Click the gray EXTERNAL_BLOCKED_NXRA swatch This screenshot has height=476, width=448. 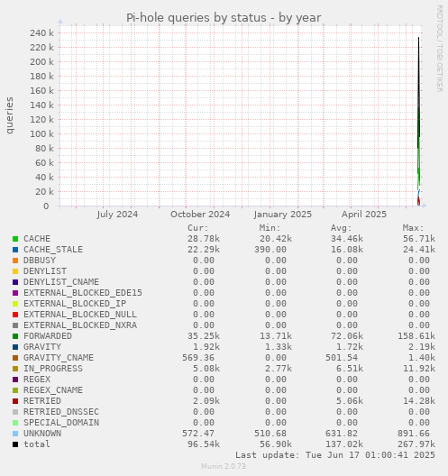(x=15, y=325)
